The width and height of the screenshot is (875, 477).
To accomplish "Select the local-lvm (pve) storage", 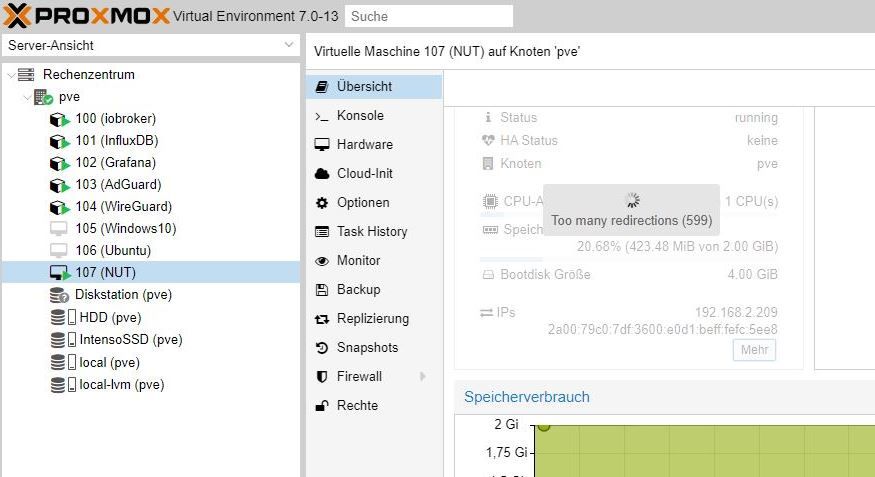I will tap(121, 385).
